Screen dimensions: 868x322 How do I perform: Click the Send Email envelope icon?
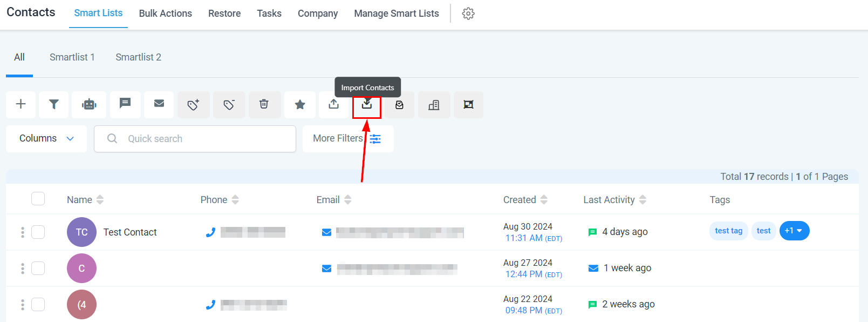point(159,103)
